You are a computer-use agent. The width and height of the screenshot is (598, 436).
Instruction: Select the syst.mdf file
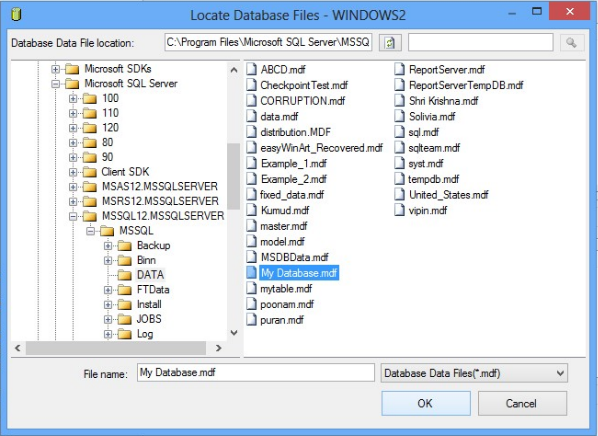pyautogui.click(x=426, y=164)
